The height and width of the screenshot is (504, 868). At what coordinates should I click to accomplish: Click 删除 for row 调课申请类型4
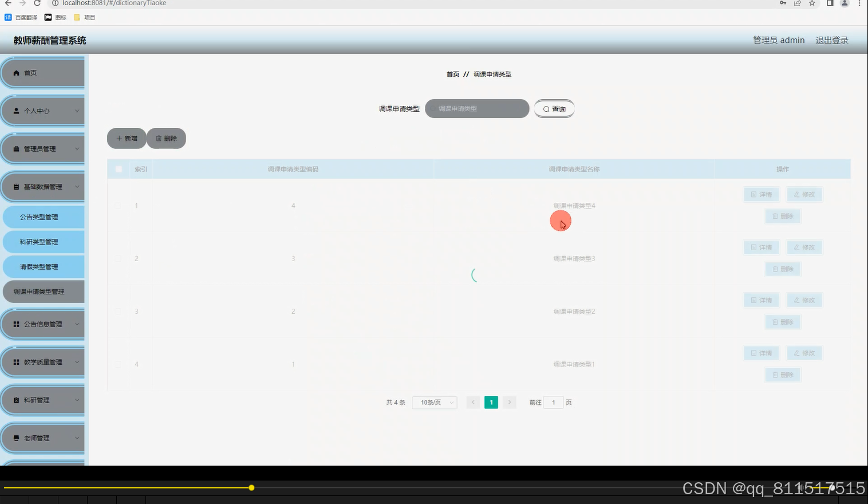click(x=783, y=216)
